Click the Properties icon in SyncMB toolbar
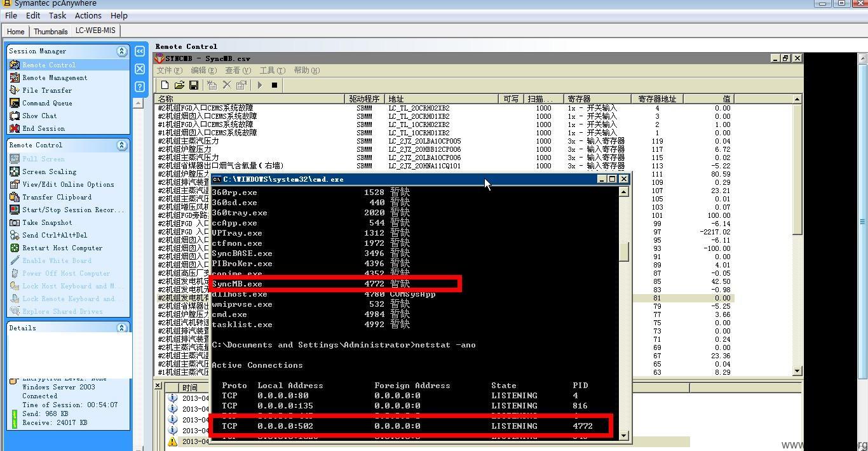 point(241,85)
